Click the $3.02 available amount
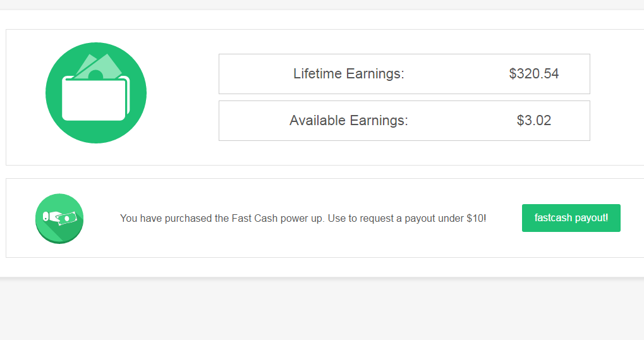 [x=533, y=121]
